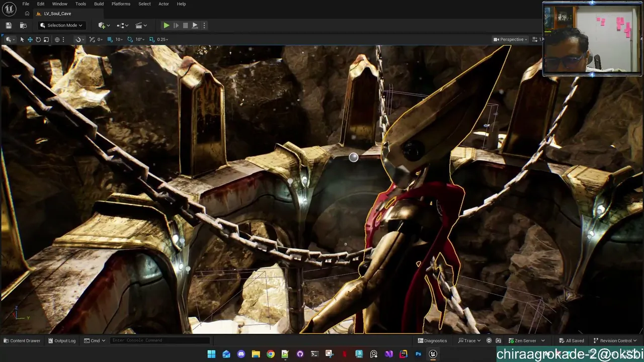Open the Windows Start menu
The width and height of the screenshot is (644, 362).
pos(211,354)
